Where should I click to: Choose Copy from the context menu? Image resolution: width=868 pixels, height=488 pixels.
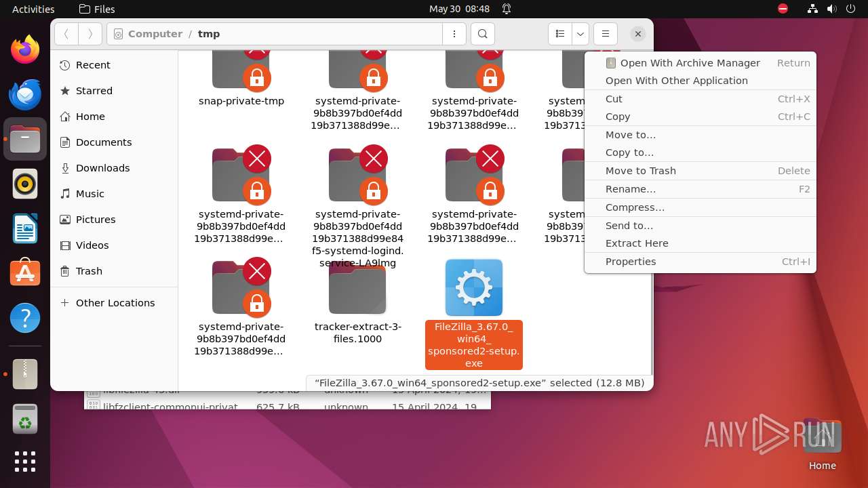tap(700, 117)
